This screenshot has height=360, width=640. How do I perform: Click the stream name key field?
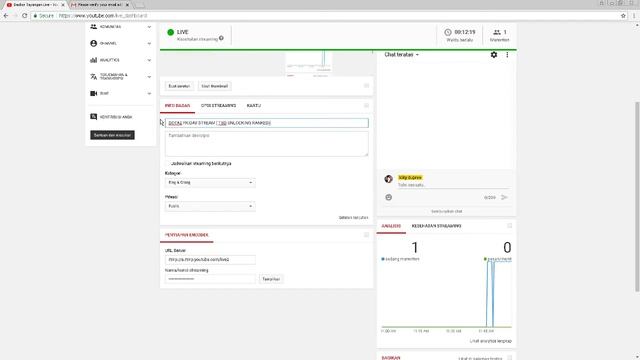(210, 279)
